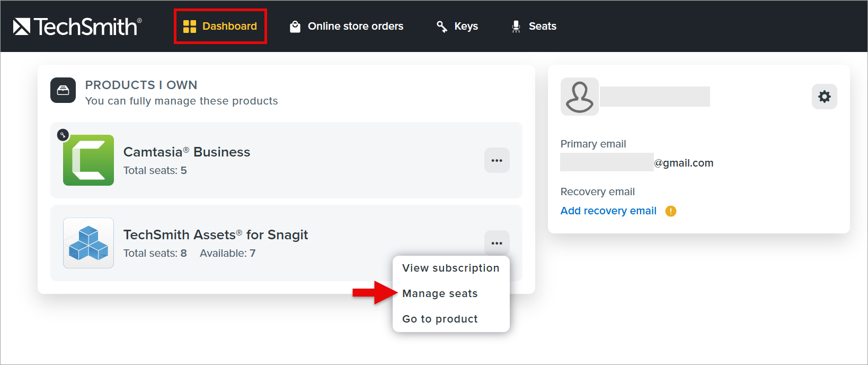The image size is (868, 365).
Task: Switch to the Seats tab
Action: click(x=534, y=27)
